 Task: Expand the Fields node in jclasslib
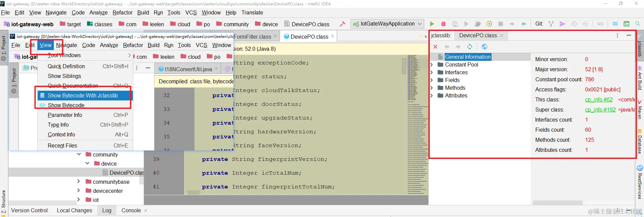coord(432,80)
